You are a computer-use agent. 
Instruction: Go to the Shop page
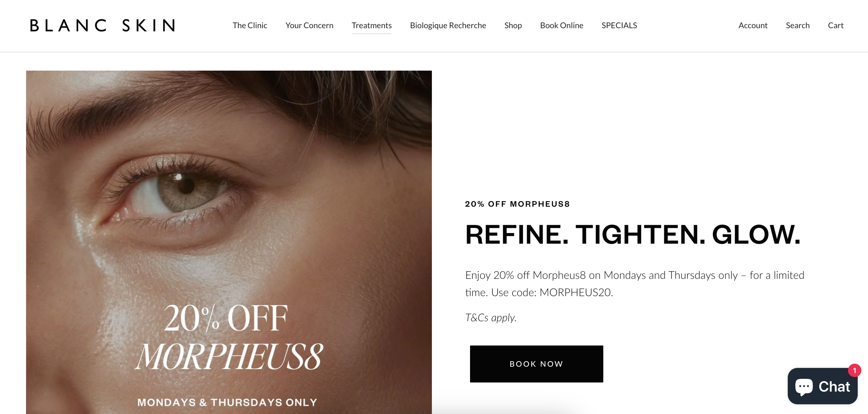[513, 26]
